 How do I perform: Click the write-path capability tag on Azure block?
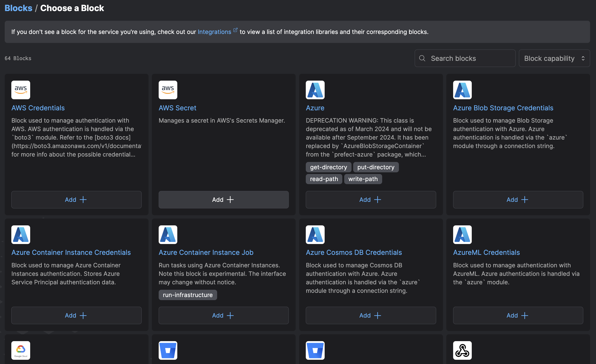(363, 179)
